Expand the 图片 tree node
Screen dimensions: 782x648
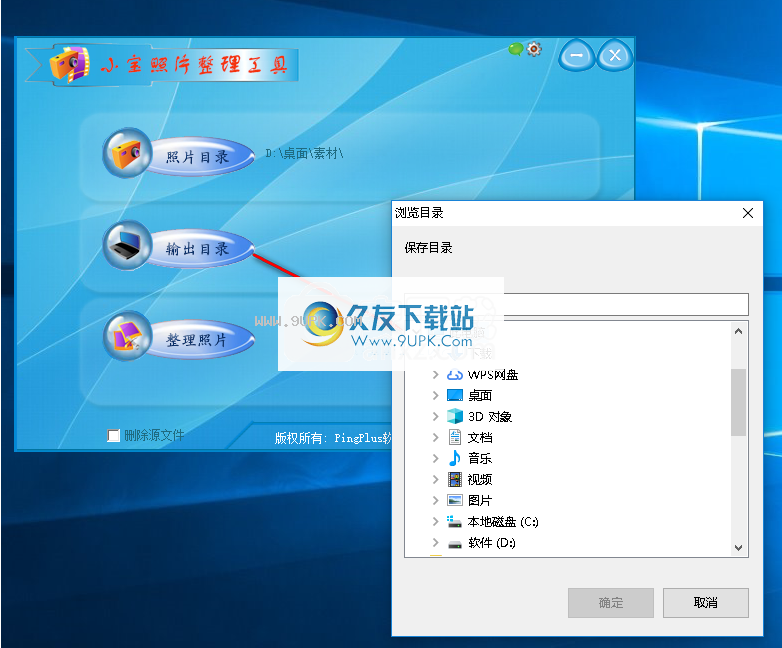pyautogui.click(x=435, y=500)
